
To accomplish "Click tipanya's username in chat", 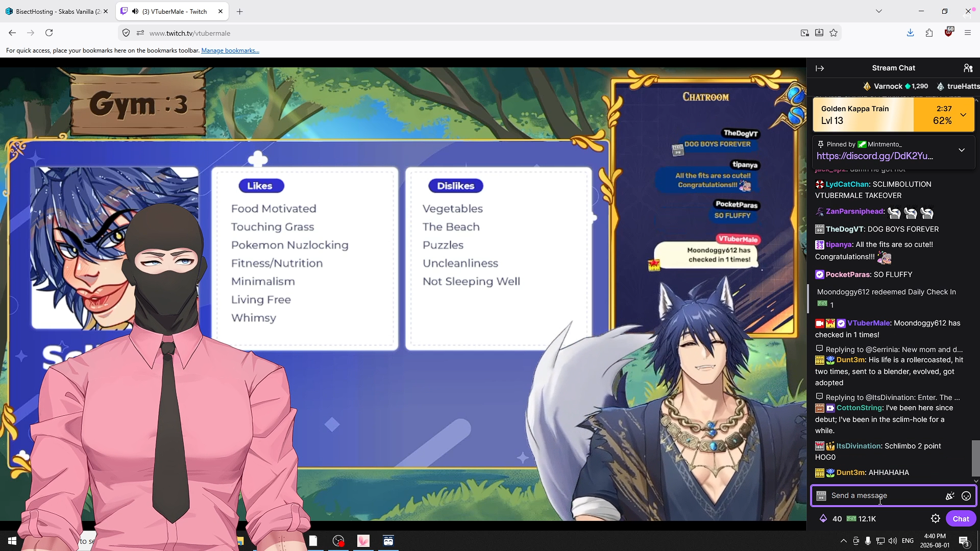I will click(x=839, y=244).
